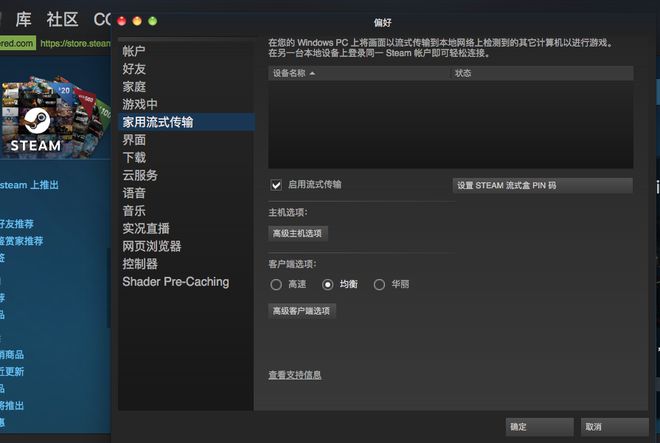Select the 高速 radio option

point(277,285)
